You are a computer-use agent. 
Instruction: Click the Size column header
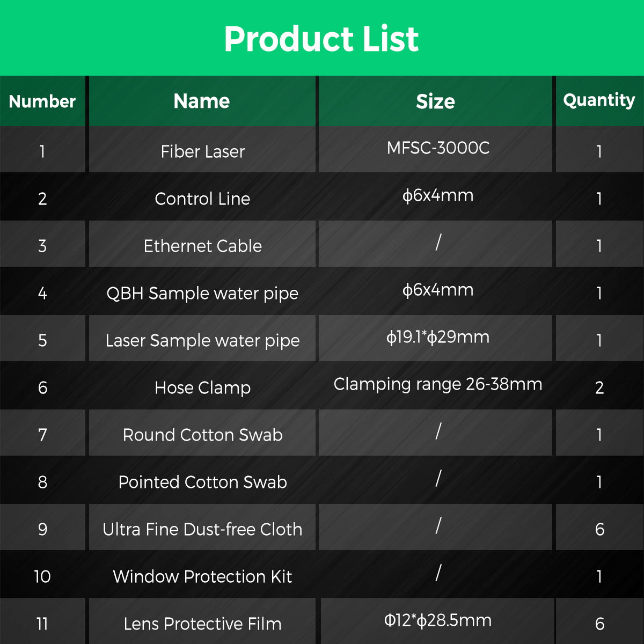coord(435,101)
